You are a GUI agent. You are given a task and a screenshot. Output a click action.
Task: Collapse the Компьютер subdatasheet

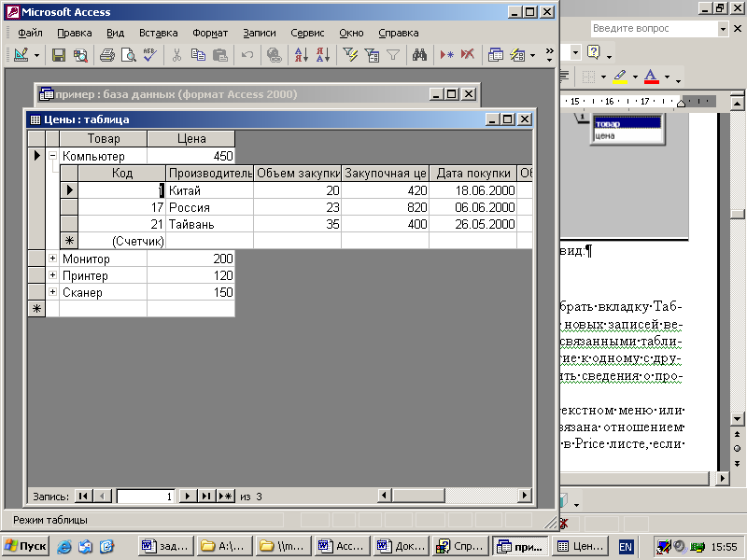tap(53, 155)
